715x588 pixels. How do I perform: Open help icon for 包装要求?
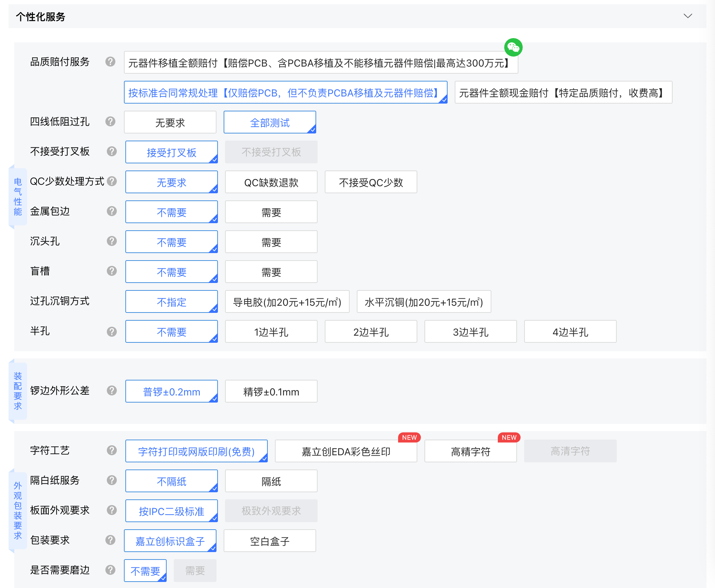110,540
